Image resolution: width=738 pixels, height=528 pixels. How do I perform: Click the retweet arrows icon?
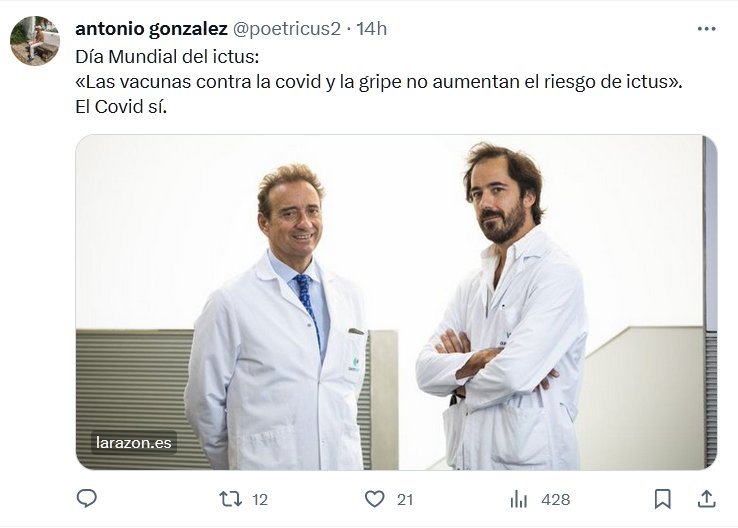[231, 499]
